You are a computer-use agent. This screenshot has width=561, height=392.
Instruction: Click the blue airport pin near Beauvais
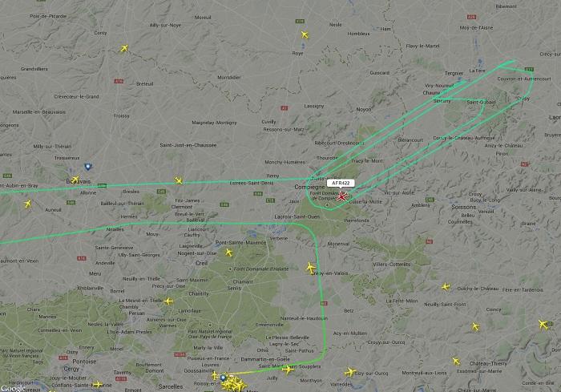[x=87, y=167]
